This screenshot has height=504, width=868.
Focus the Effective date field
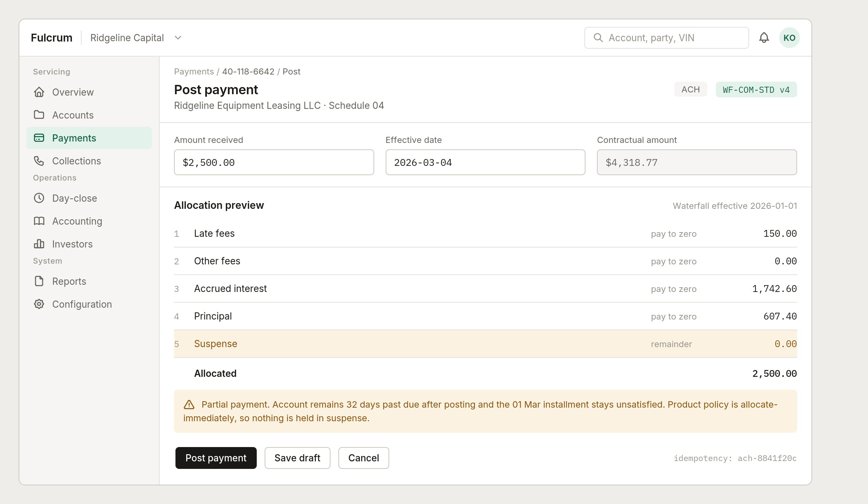tap(485, 162)
